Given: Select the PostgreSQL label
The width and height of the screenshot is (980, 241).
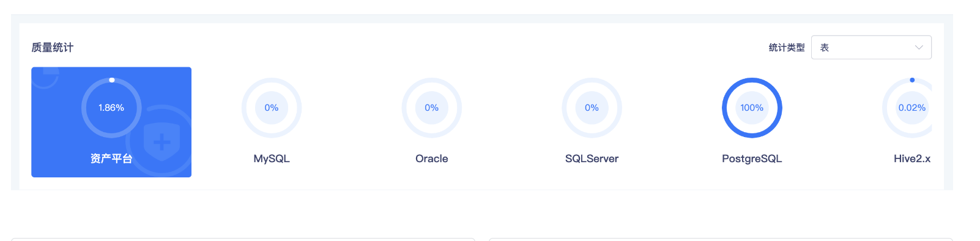Looking at the screenshot, I should tap(752, 158).
